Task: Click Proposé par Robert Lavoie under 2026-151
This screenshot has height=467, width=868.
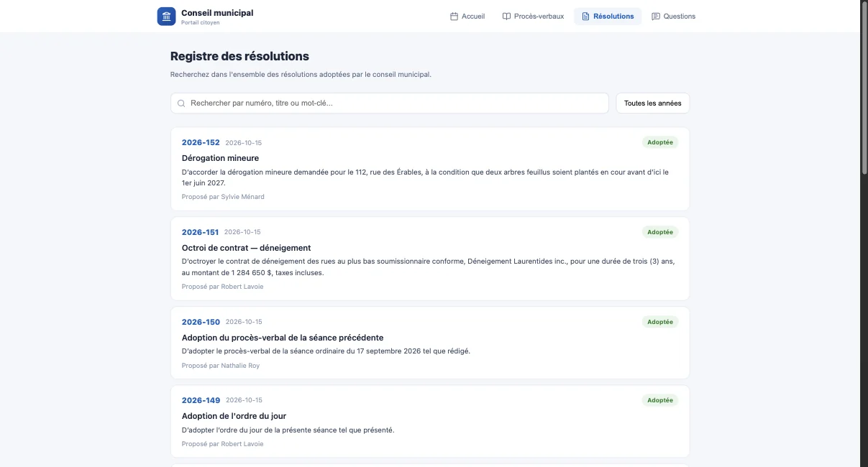Action: (x=223, y=287)
